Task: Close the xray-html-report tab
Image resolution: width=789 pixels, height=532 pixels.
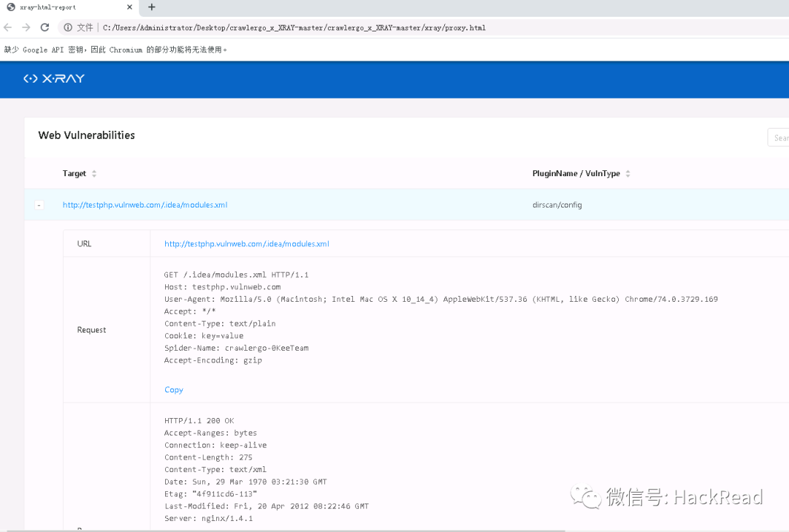Action: point(129,7)
